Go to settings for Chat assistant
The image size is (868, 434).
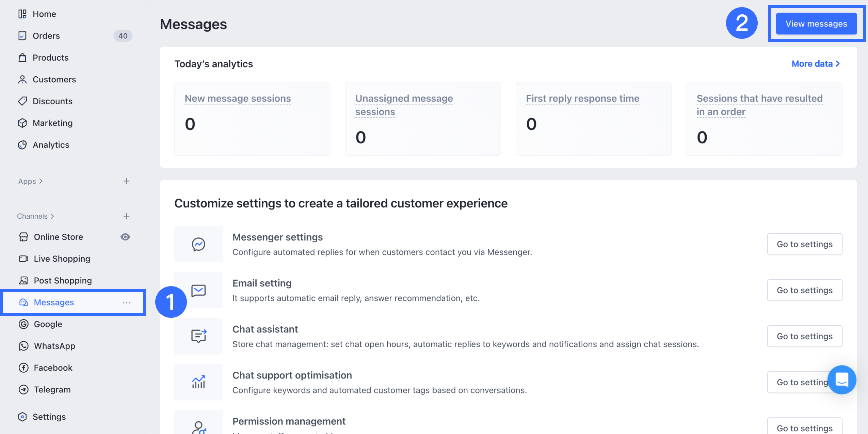[x=804, y=336]
